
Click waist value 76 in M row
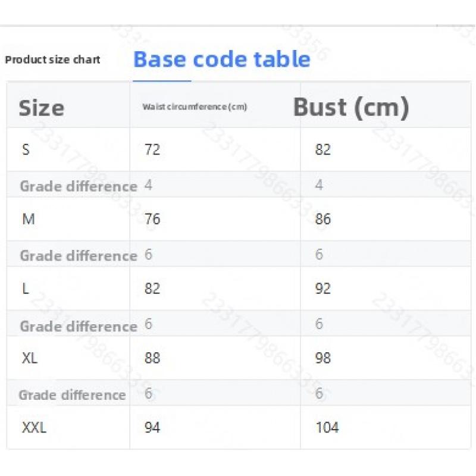click(x=152, y=219)
